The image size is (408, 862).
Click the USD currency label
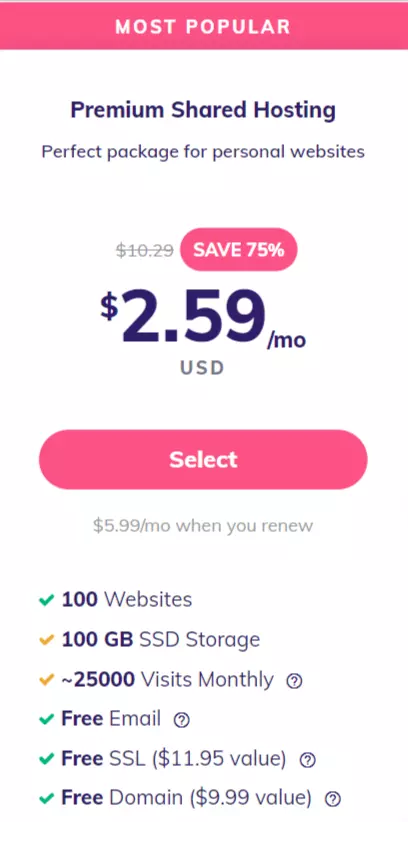(202, 368)
